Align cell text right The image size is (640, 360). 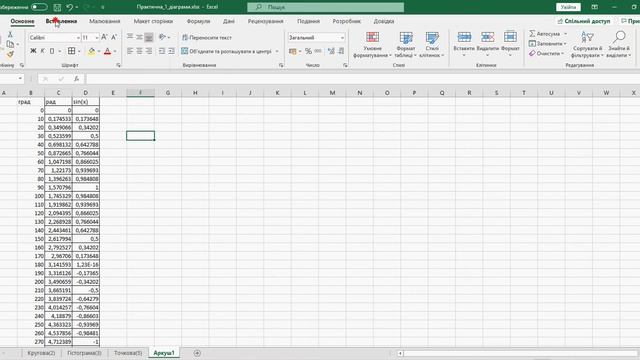coord(149,51)
